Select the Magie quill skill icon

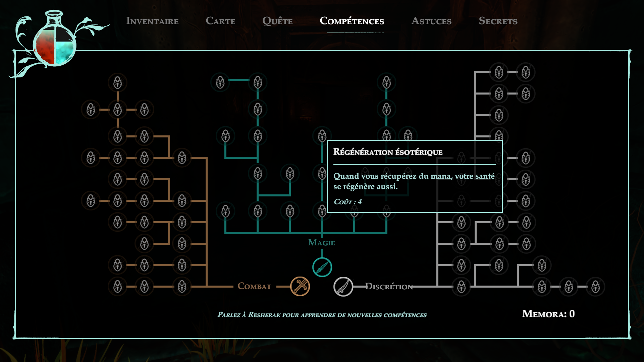(x=322, y=267)
